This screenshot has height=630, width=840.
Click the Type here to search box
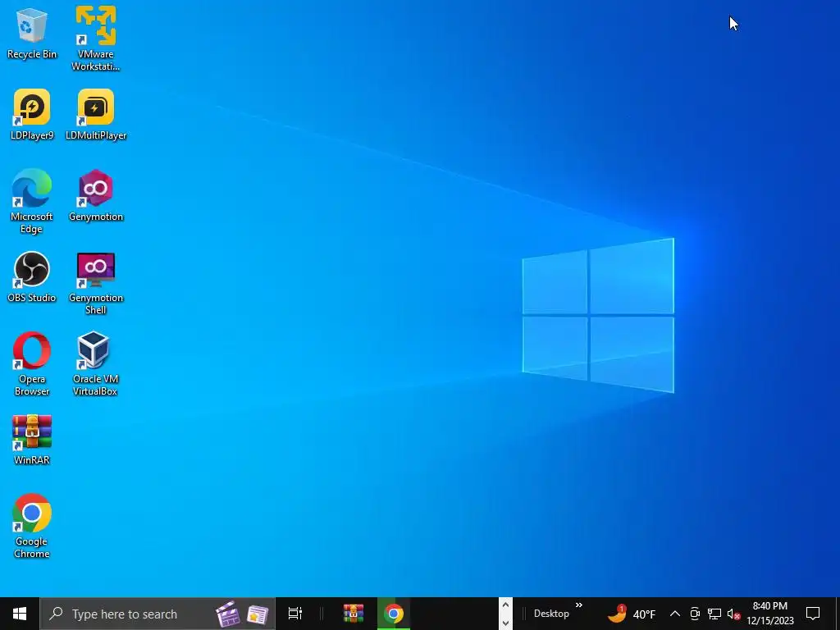click(157, 614)
